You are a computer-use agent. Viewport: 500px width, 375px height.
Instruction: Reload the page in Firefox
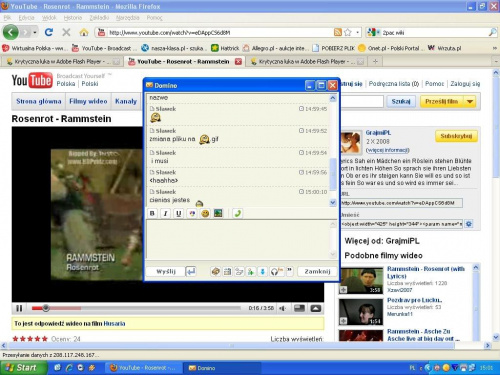click(x=49, y=32)
